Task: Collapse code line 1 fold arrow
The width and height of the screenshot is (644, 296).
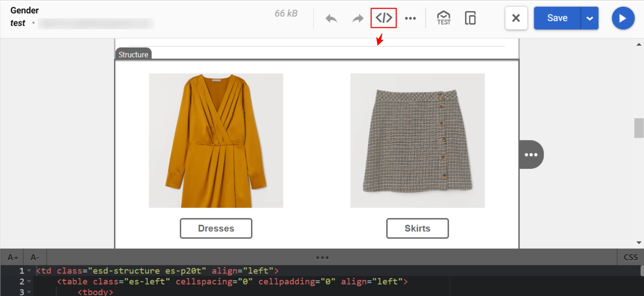Action: 29,271
